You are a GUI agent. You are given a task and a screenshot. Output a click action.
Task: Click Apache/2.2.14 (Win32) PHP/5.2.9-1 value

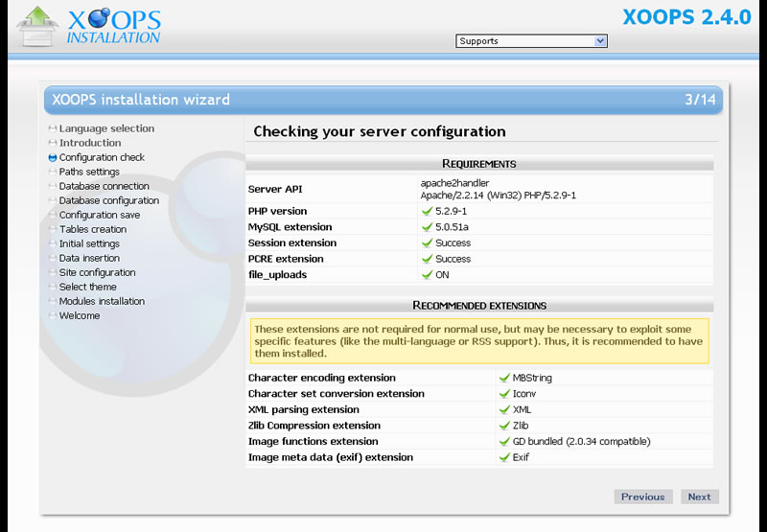pos(498,196)
